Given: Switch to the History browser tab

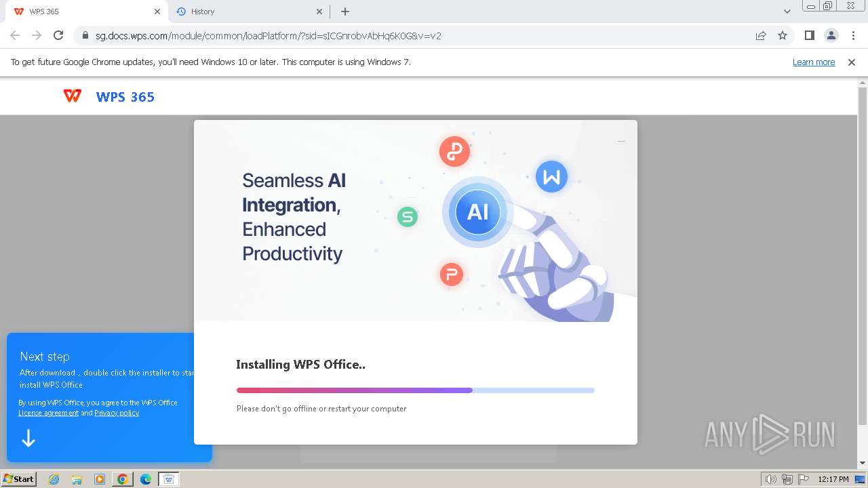Looking at the screenshot, I should click(248, 12).
